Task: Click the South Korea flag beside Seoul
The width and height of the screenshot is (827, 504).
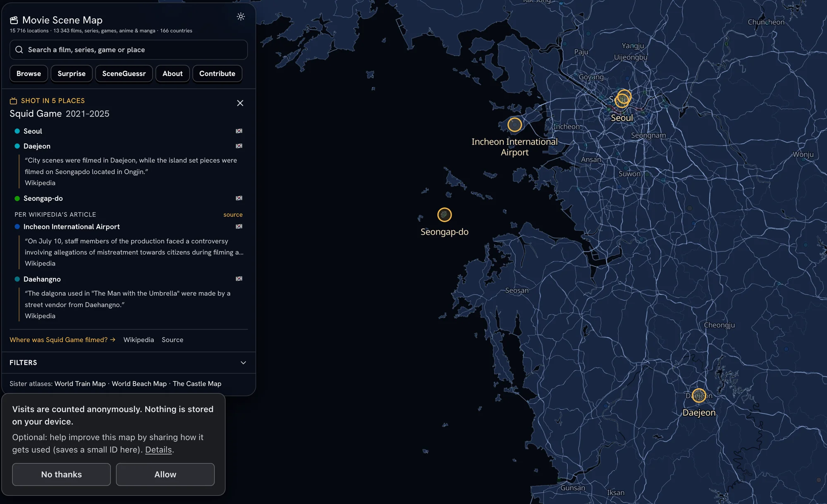Action: tap(239, 131)
